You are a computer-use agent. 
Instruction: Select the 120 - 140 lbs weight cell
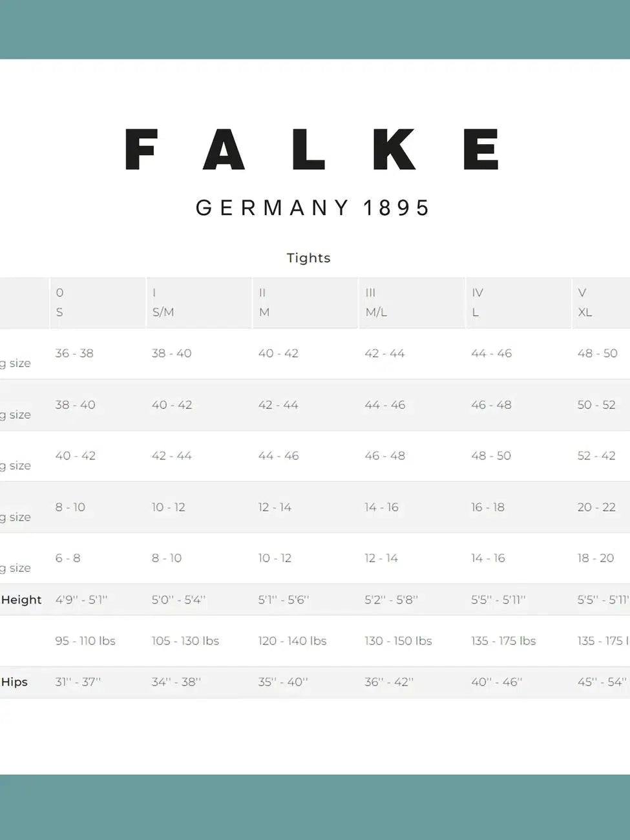coord(292,641)
